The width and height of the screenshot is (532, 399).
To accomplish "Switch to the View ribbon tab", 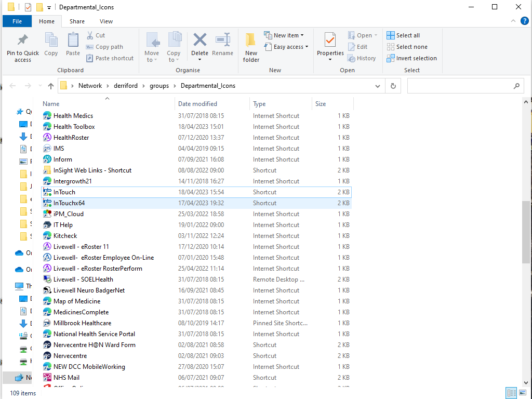I will point(106,21).
